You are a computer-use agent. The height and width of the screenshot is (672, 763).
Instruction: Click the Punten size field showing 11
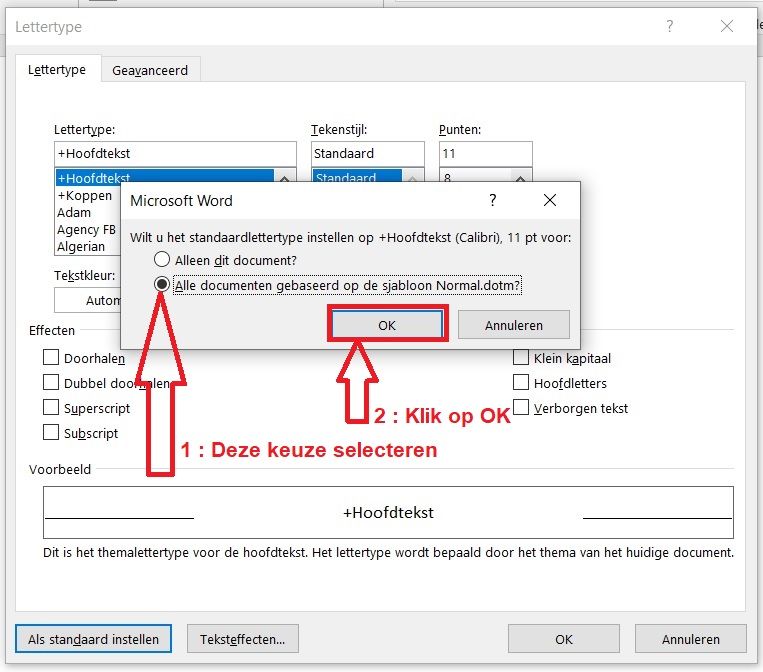coord(485,154)
